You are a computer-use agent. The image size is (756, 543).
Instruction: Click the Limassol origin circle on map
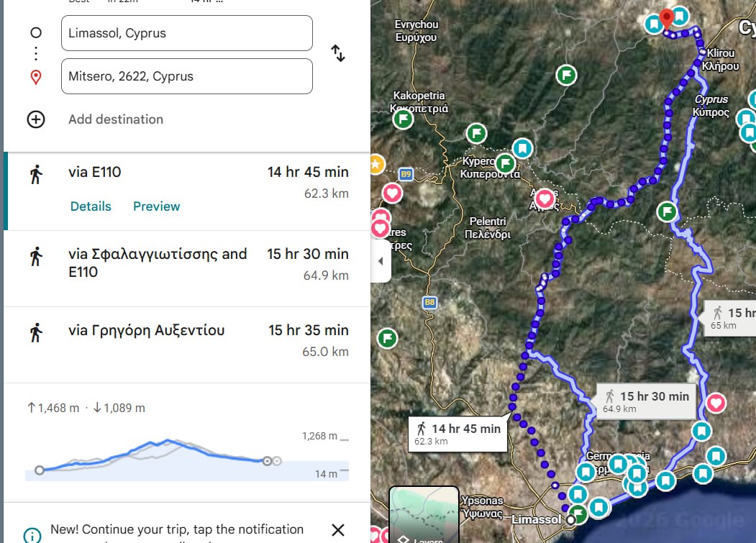click(571, 519)
